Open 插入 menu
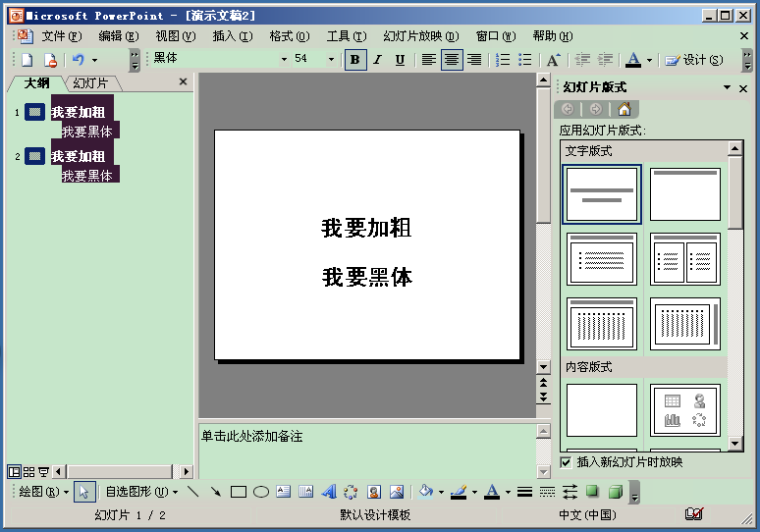Viewport: 760px width, 532px height. pos(232,36)
